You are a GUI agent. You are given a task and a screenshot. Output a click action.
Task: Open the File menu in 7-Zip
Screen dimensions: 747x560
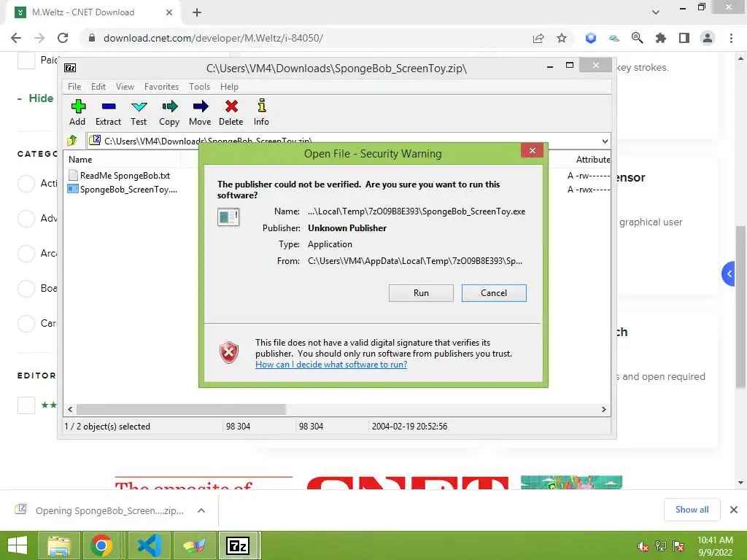pyautogui.click(x=74, y=87)
